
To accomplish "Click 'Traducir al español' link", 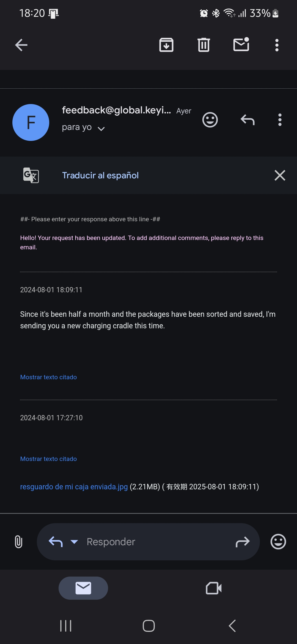I will (100, 175).
